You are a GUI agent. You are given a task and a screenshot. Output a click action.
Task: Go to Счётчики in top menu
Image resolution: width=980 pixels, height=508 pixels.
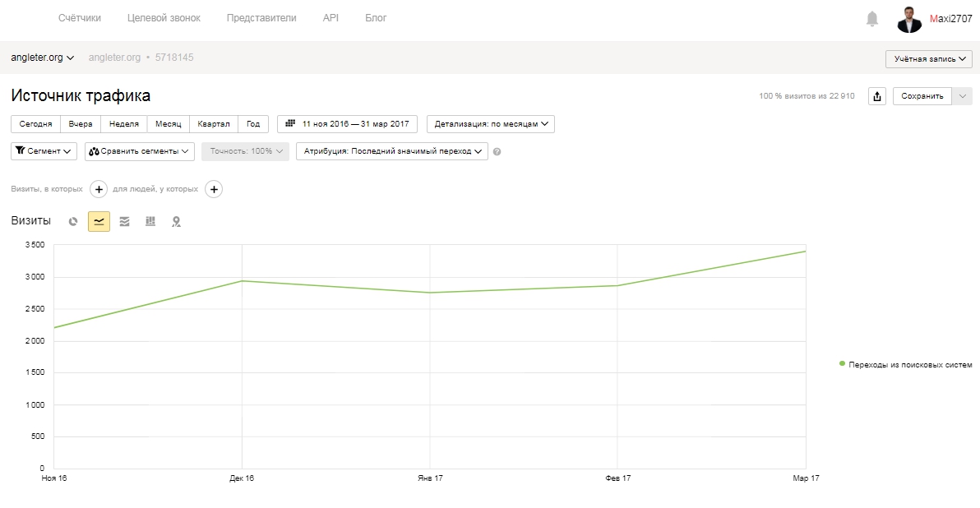[x=80, y=18]
